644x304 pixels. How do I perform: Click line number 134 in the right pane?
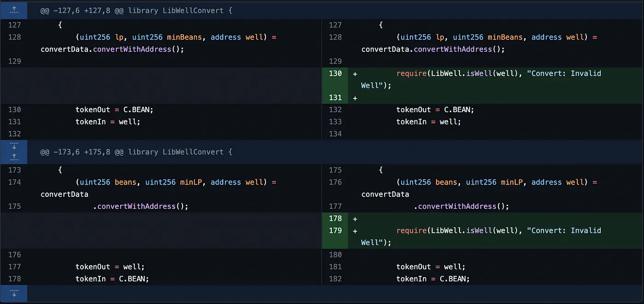[x=335, y=134]
